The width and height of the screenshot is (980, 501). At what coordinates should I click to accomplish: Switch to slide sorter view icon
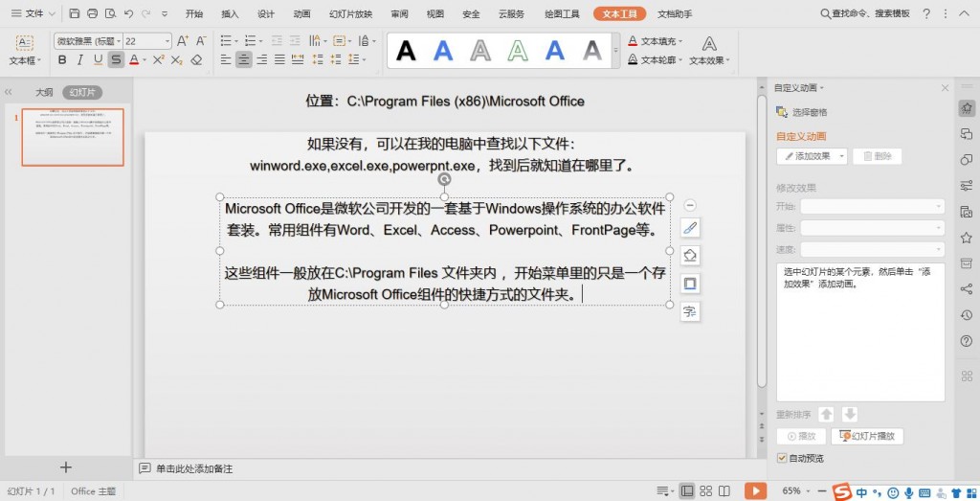[706, 491]
